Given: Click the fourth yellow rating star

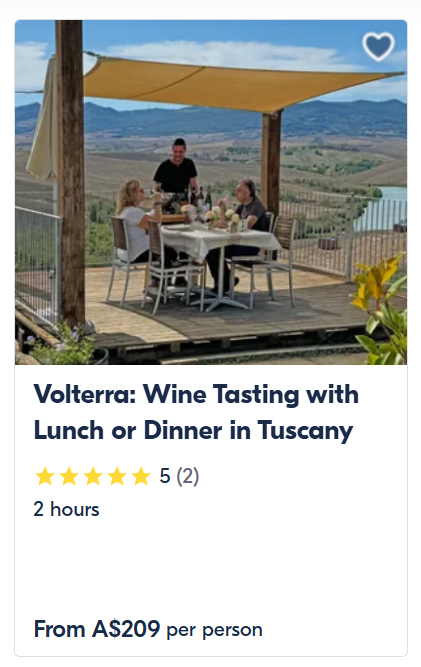Looking at the screenshot, I should point(117,476).
